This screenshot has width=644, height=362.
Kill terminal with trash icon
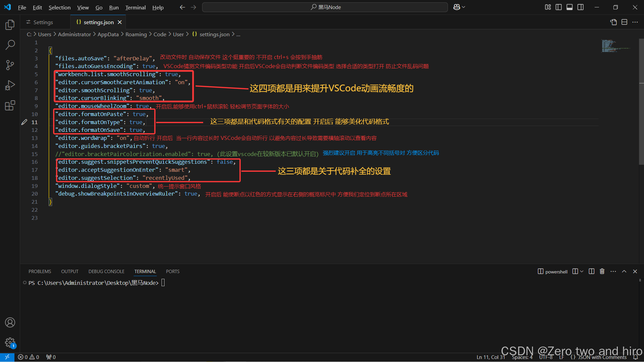pos(602,271)
